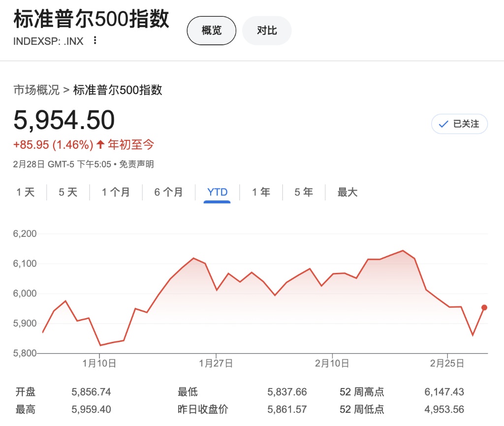Choose the 1 个月 chart range
The image size is (504, 426).
(x=116, y=192)
